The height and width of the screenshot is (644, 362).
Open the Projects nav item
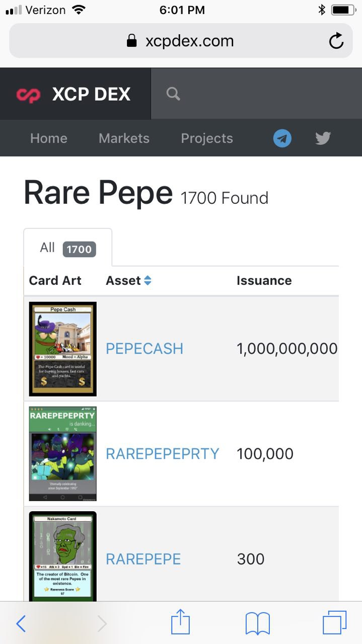(207, 138)
